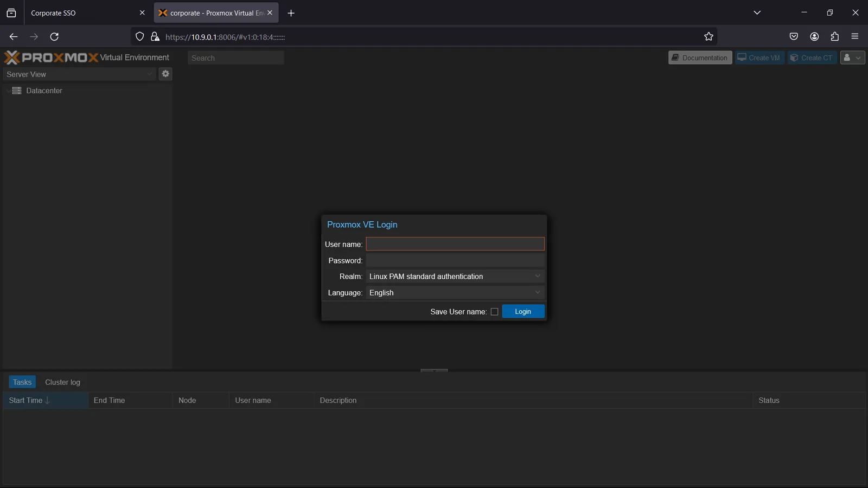This screenshot has height=488, width=868.
Task: Click the browser address bar URL
Action: pos(225,37)
